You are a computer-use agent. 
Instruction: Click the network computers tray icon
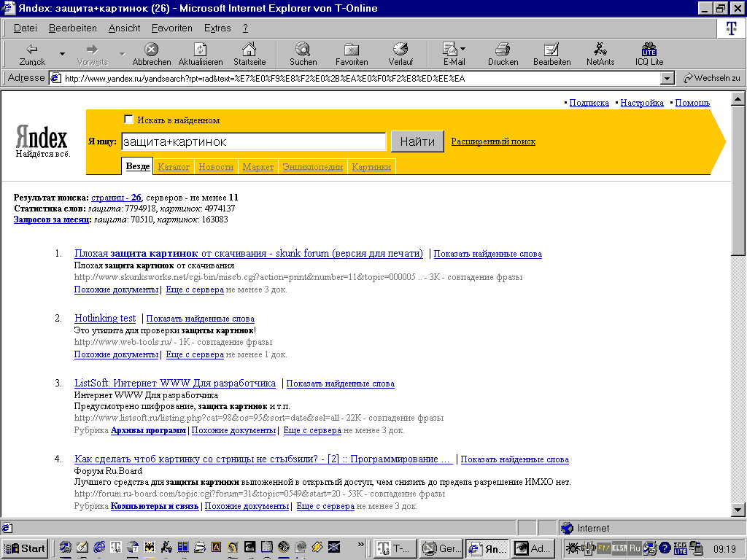click(x=696, y=548)
